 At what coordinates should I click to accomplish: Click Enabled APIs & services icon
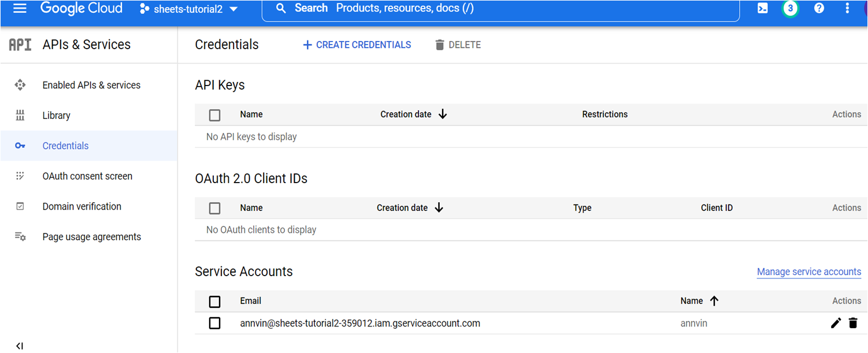(20, 85)
